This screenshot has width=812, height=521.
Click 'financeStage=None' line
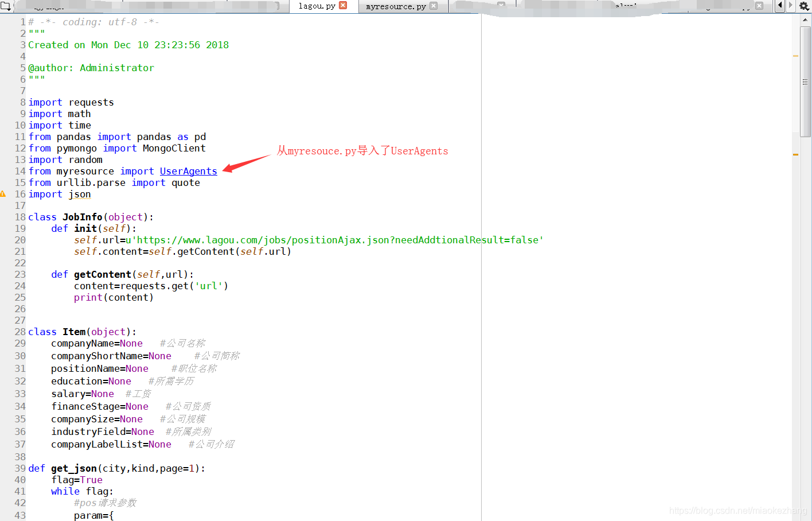(x=100, y=406)
